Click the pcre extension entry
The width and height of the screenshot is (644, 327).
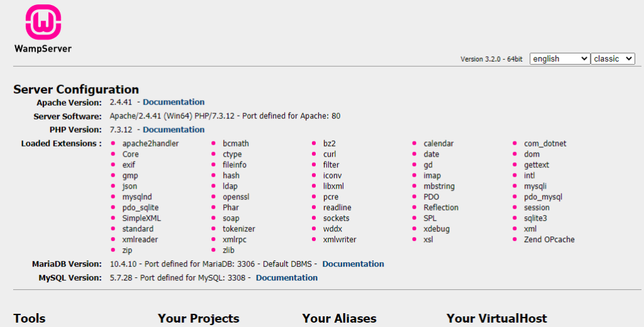tap(331, 197)
